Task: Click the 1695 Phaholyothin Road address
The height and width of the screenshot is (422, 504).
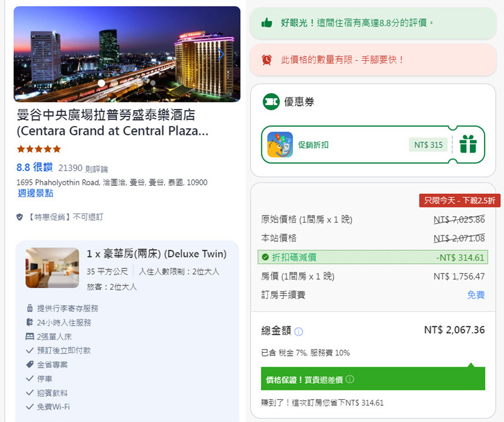Action: click(112, 182)
